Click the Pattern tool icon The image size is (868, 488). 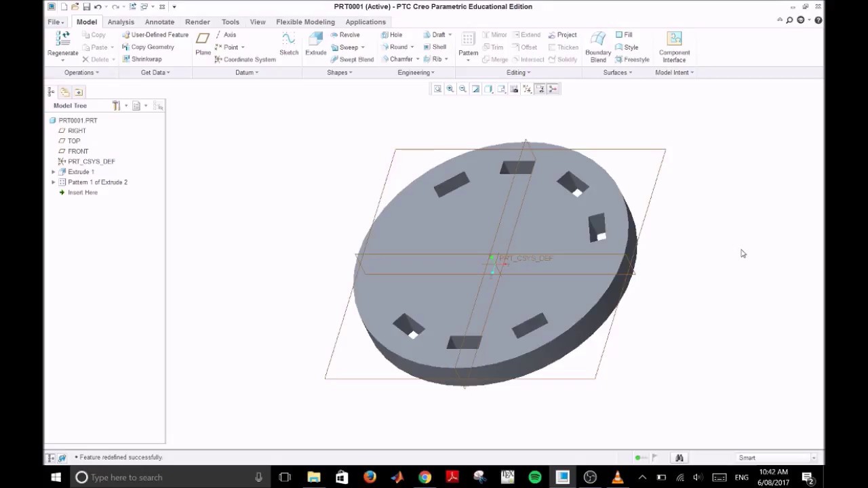pos(468,39)
